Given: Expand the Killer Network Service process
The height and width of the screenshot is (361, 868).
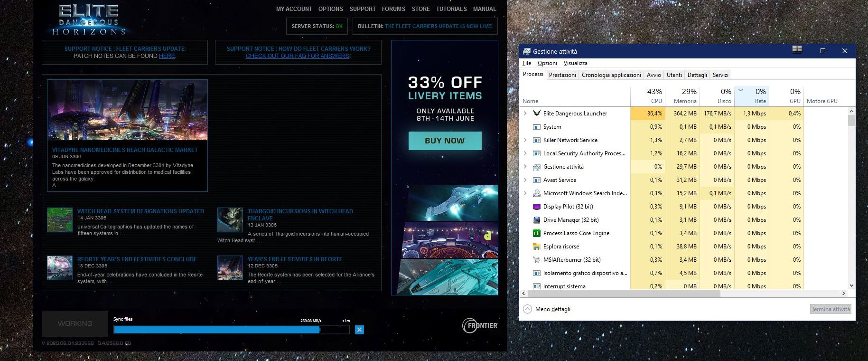Looking at the screenshot, I should coord(525,140).
